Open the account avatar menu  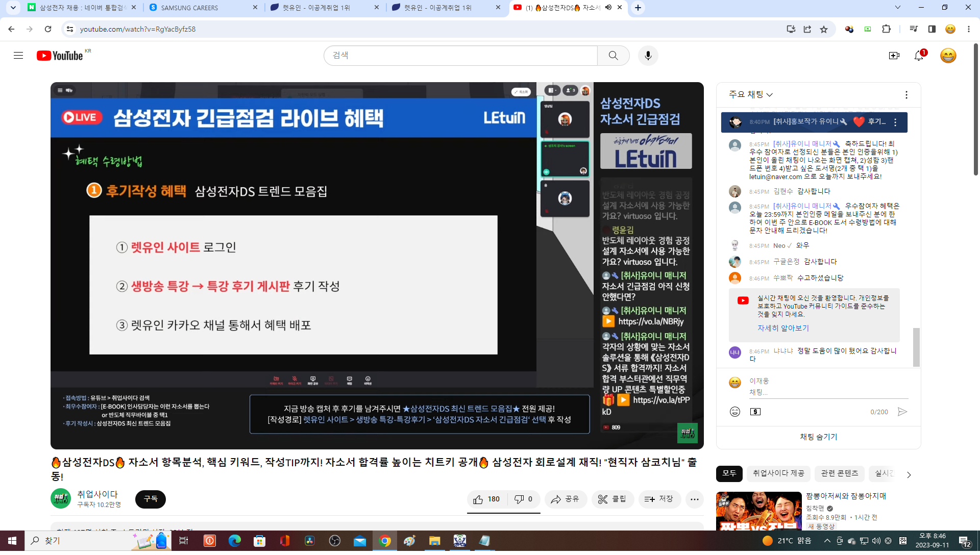tap(948, 56)
